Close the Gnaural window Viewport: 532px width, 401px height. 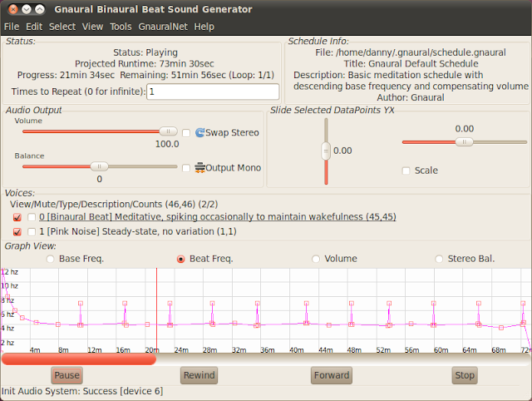click(13, 9)
